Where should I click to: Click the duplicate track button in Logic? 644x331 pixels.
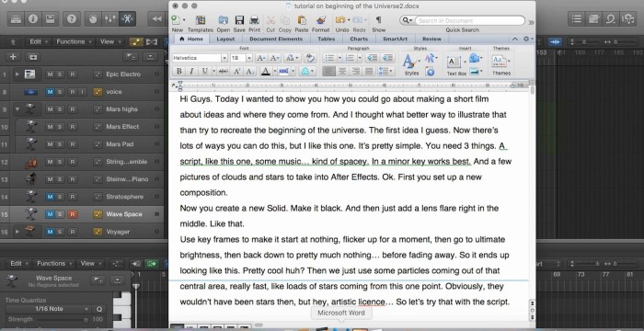pos(33,57)
